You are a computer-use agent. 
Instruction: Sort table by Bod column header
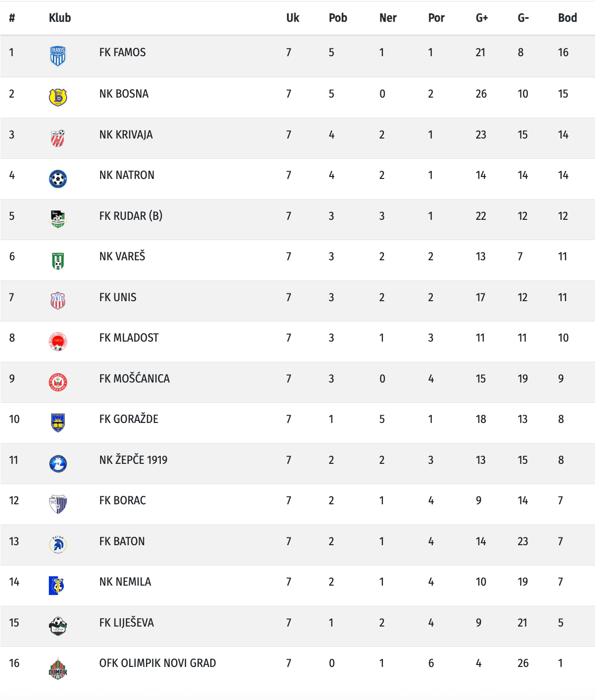pyautogui.click(x=567, y=18)
